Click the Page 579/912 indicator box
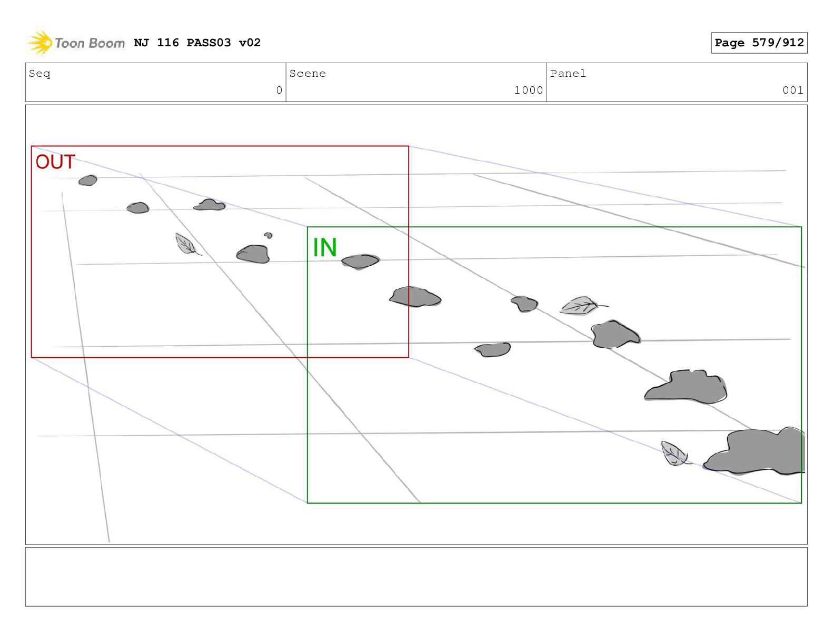This screenshot has height=644, width=834. click(x=759, y=43)
